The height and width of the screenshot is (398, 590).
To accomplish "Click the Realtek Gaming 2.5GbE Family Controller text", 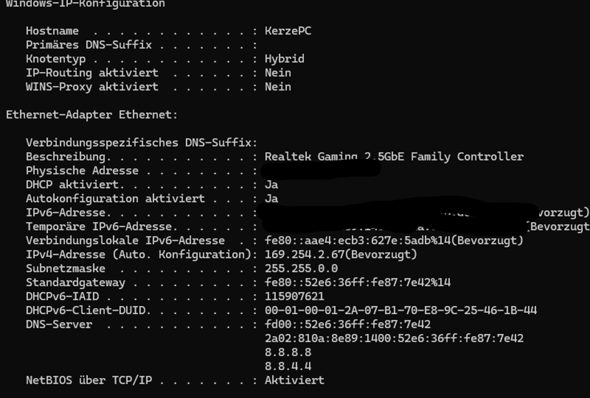I will coord(394,156).
